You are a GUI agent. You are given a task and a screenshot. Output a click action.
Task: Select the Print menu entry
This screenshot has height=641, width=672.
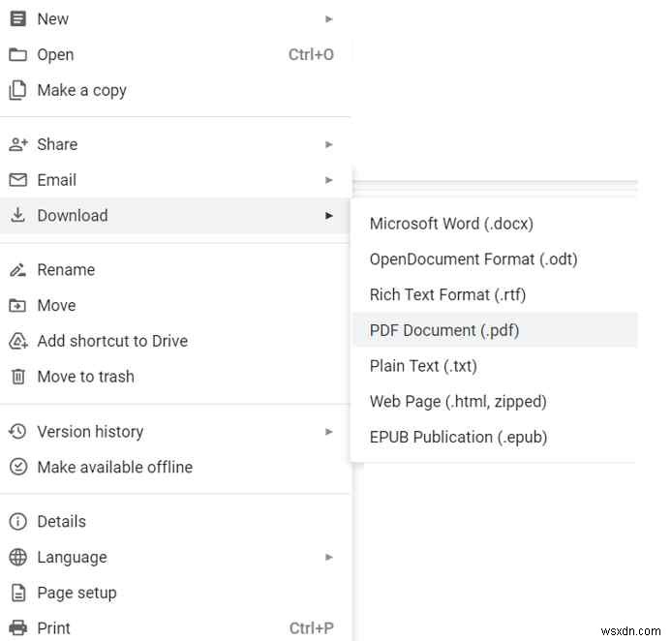175,628
